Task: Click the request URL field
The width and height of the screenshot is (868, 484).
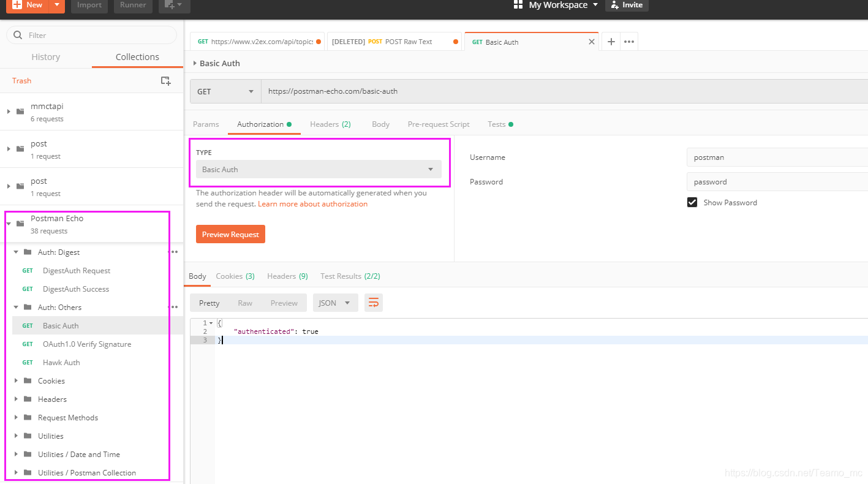Action: coord(564,91)
